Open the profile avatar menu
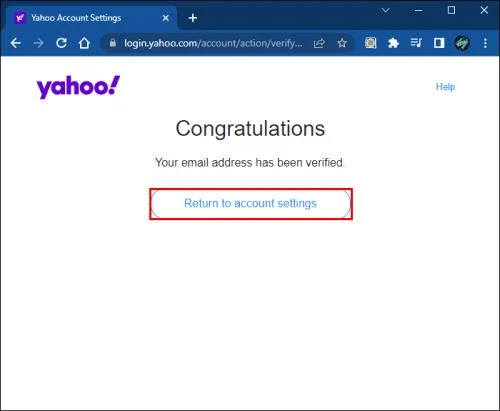 click(x=462, y=43)
